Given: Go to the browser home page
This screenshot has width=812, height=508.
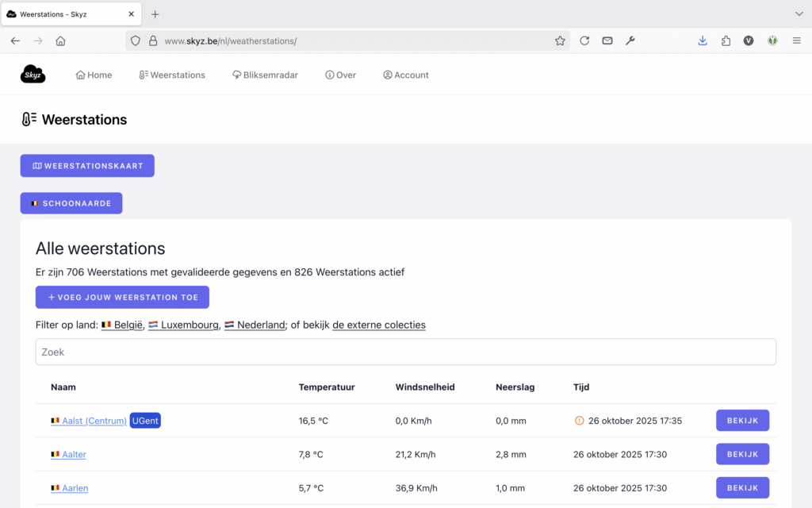Looking at the screenshot, I should pyautogui.click(x=61, y=40).
